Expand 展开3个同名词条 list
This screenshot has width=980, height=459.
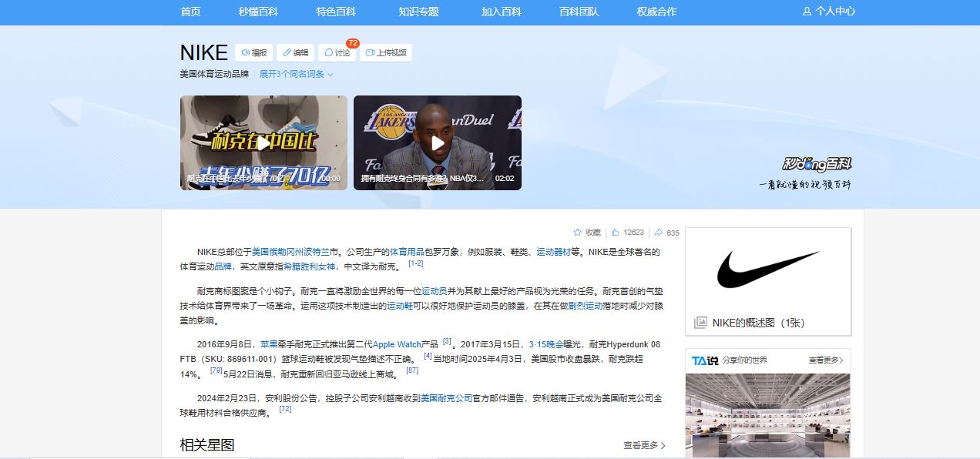click(296, 75)
